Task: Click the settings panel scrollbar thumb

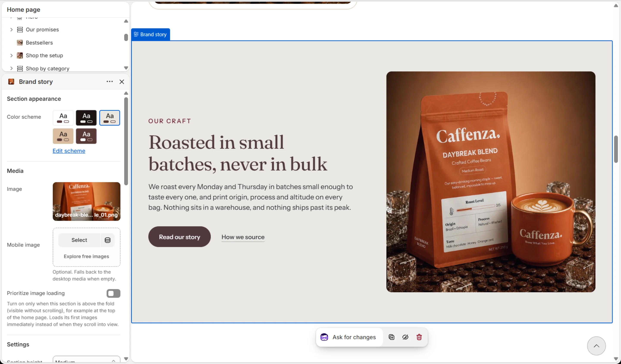Action: pos(126,141)
